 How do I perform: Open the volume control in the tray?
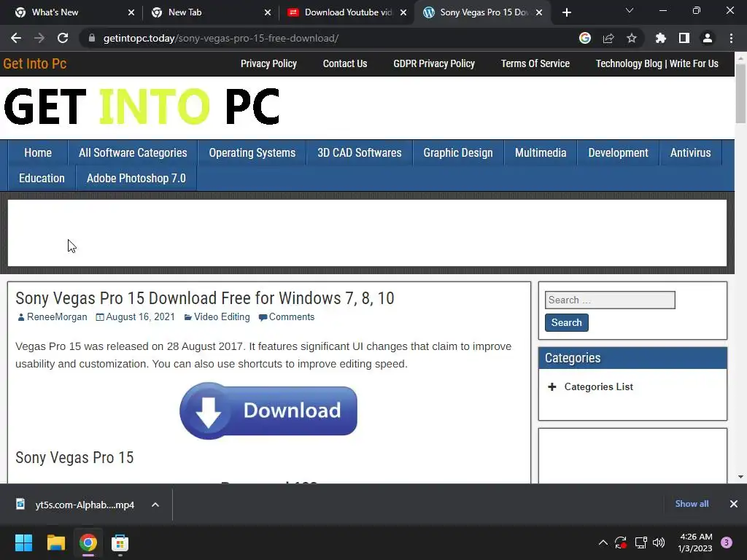[x=659, y=542]
